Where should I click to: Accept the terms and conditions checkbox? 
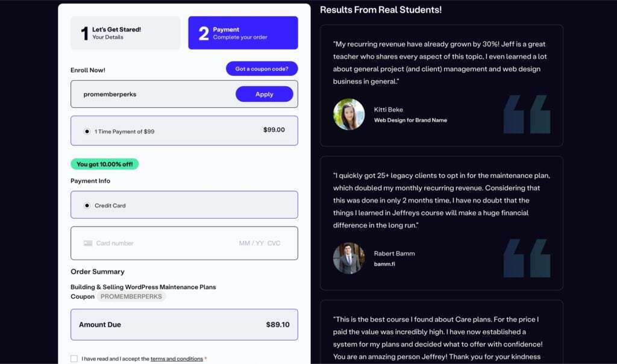pos(74,359)
